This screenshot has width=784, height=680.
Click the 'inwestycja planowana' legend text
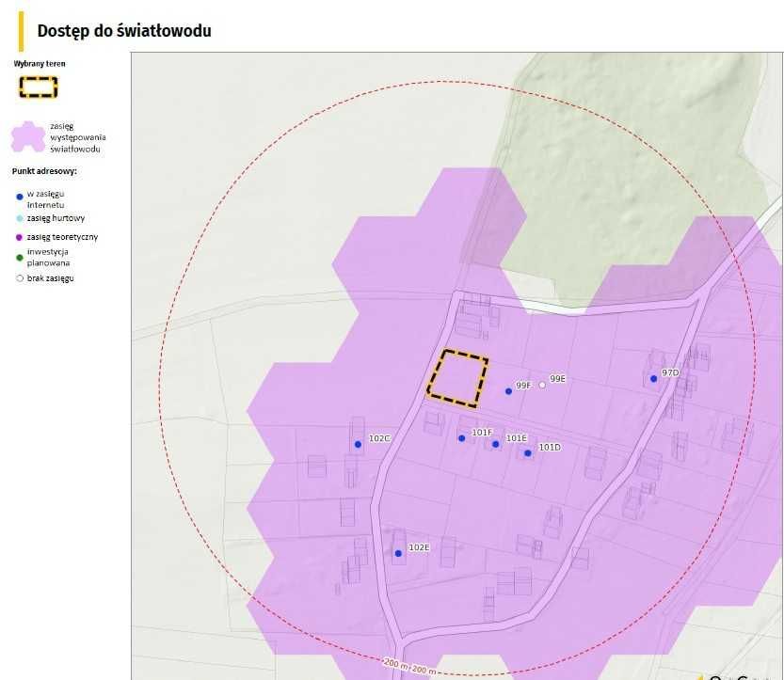[48, 257]
